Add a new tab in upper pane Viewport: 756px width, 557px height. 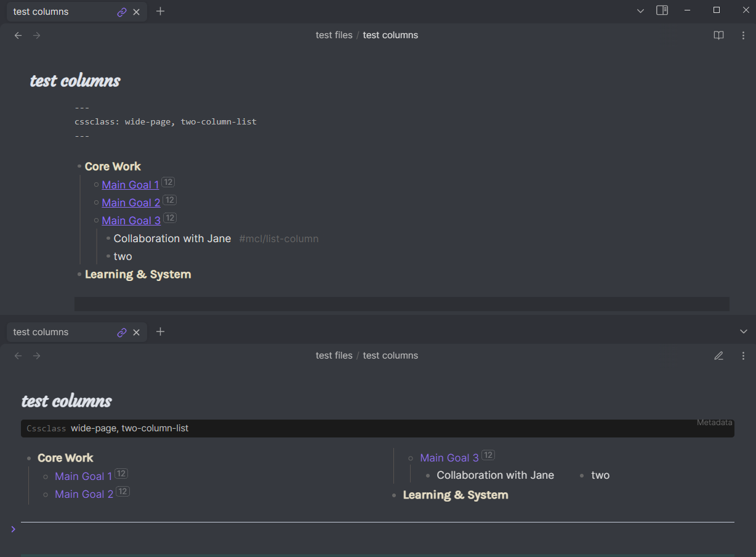tap(161, 11)
